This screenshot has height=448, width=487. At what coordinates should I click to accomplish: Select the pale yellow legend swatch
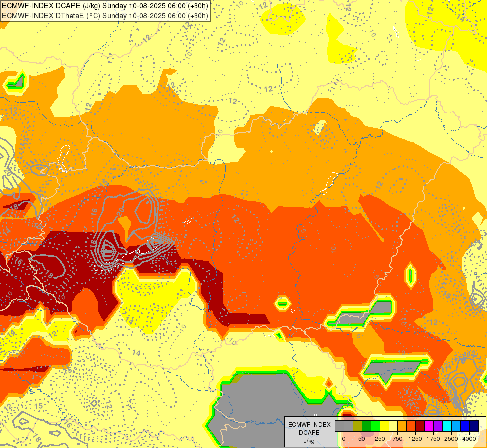[393, 426]
